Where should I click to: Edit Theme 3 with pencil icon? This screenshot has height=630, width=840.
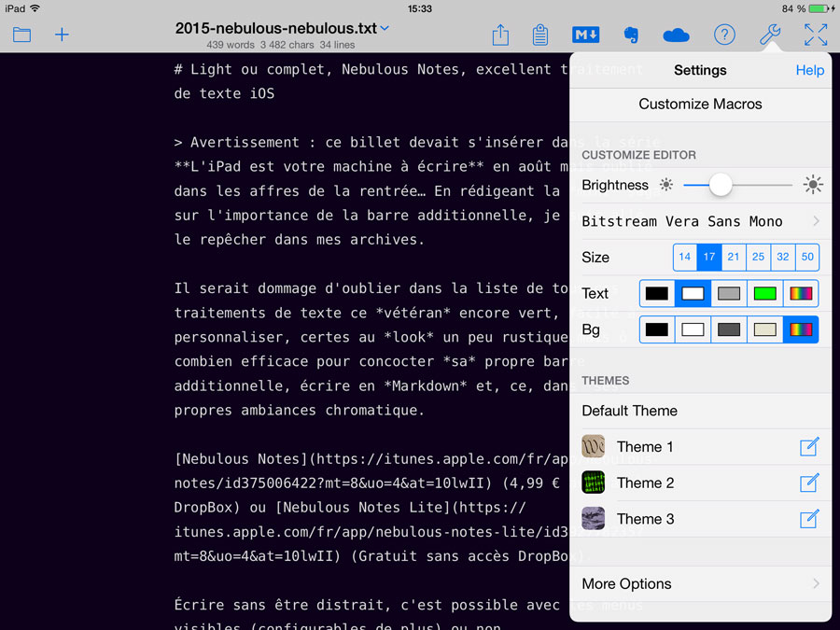[x=809, y=519]
